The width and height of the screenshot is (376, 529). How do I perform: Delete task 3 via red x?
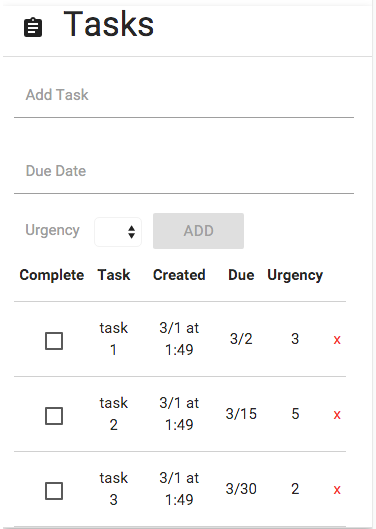(x=337, y=490)
